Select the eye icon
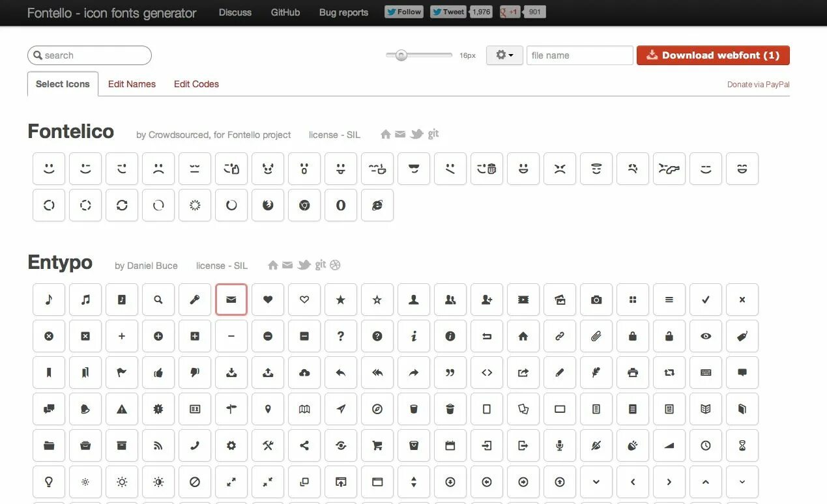This screenshot has width=827, height=504. click(x=706, y=336)
